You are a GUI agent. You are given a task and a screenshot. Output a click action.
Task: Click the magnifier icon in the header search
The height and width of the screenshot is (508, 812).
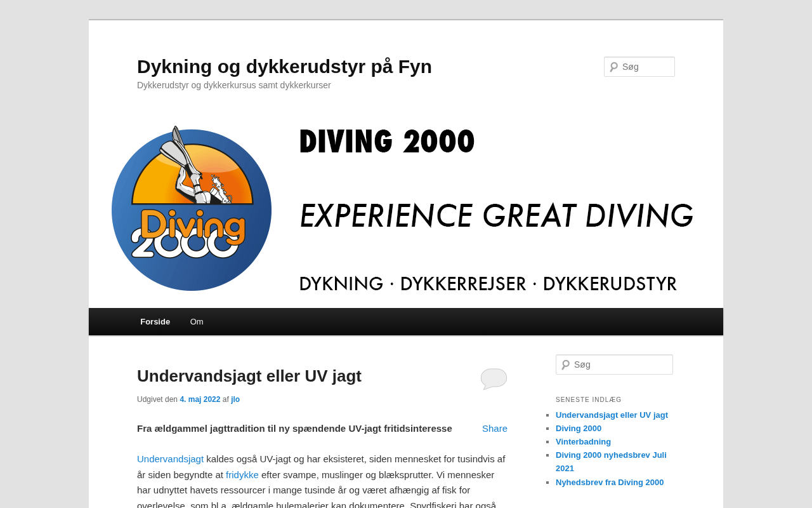click(613, 67)
